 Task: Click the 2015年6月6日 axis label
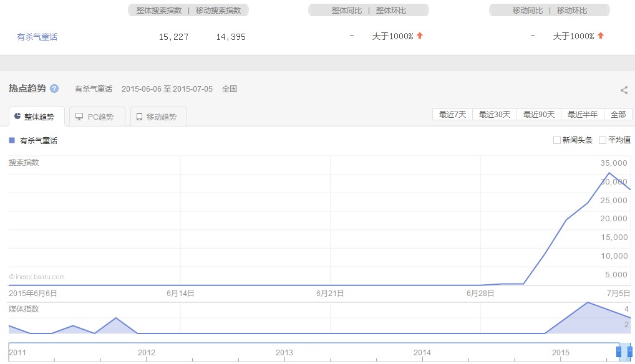pyautogui.click(x=33, y=293)
